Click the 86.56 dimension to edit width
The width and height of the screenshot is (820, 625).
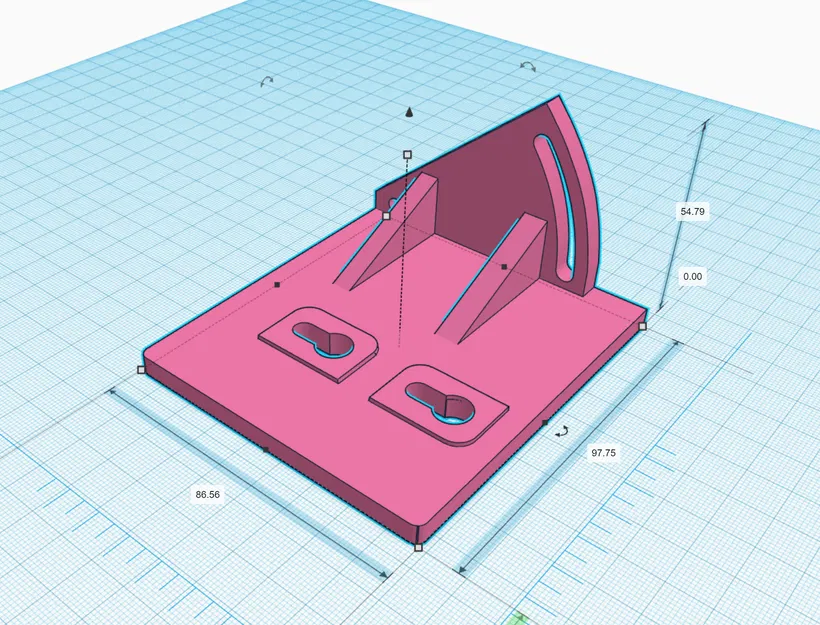click(206, 493)
